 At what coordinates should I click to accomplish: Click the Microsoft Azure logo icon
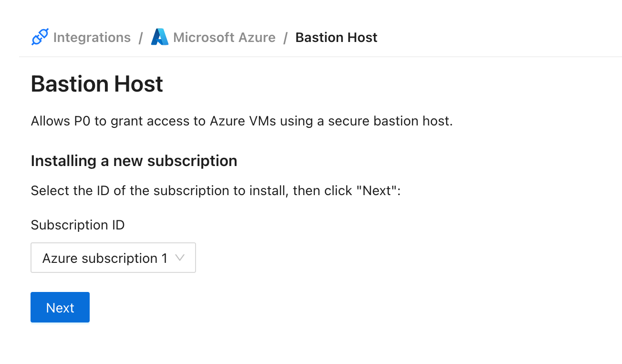click(x=160, y=37)
